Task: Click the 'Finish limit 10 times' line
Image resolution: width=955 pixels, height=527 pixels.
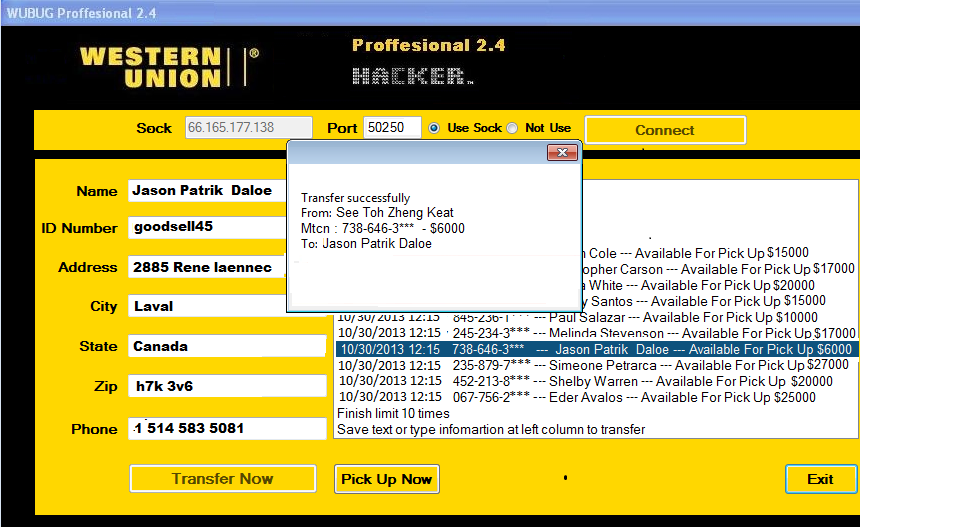Action: tap(393, 413)
